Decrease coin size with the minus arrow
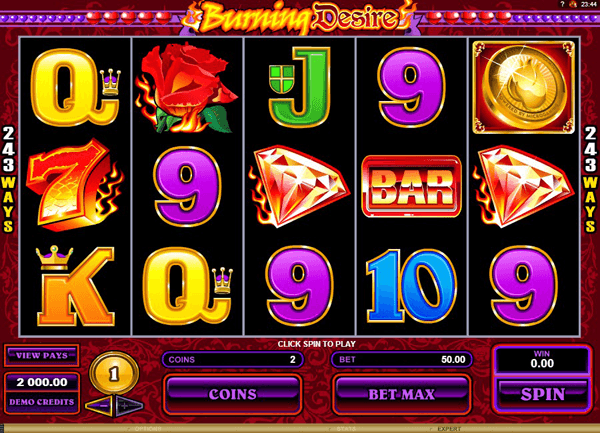 [99, 405]
